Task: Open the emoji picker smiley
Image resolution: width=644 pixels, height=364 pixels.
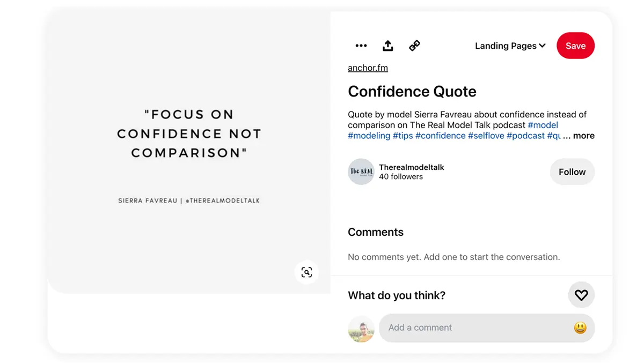Action: tap(580, 328)
